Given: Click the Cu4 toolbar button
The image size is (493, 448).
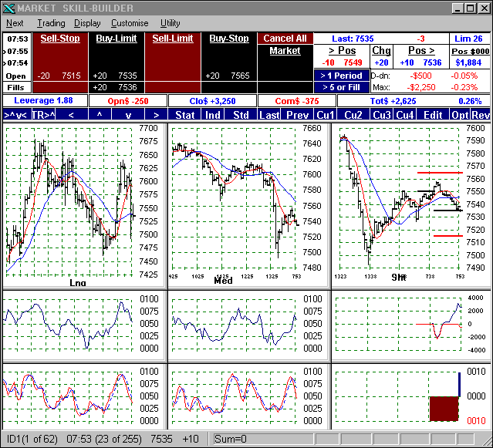Looking at the screenshot, I should 404,115.
